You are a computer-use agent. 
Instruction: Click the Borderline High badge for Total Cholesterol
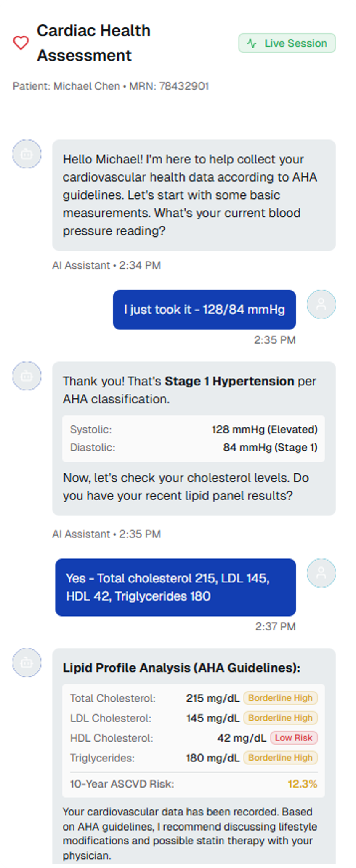280,698
